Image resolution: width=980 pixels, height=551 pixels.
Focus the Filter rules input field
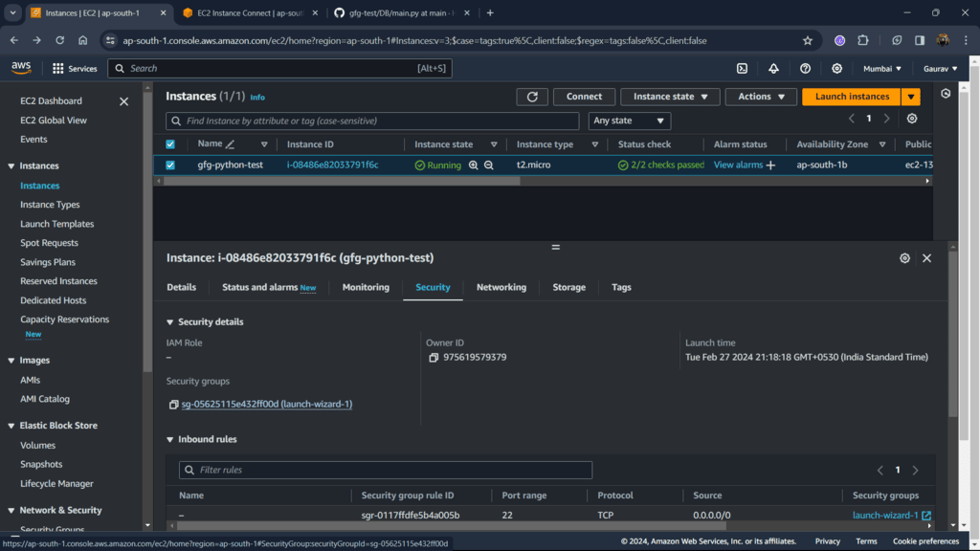pos(386,470)
